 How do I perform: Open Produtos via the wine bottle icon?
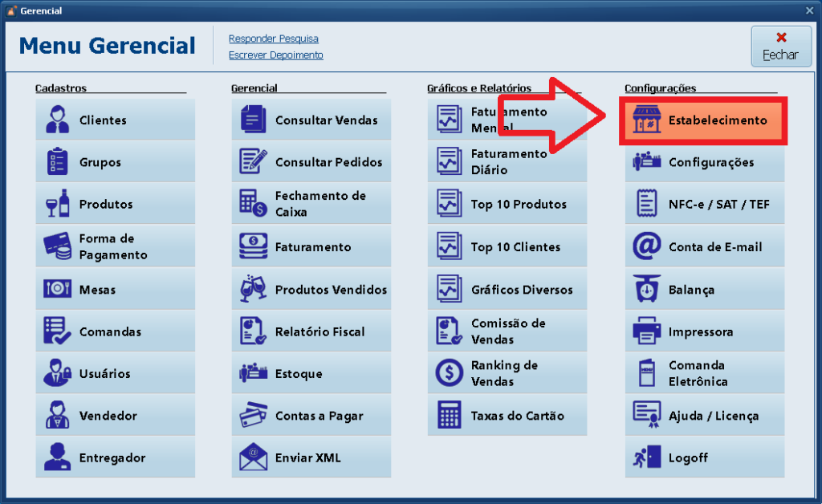point(58,205)
